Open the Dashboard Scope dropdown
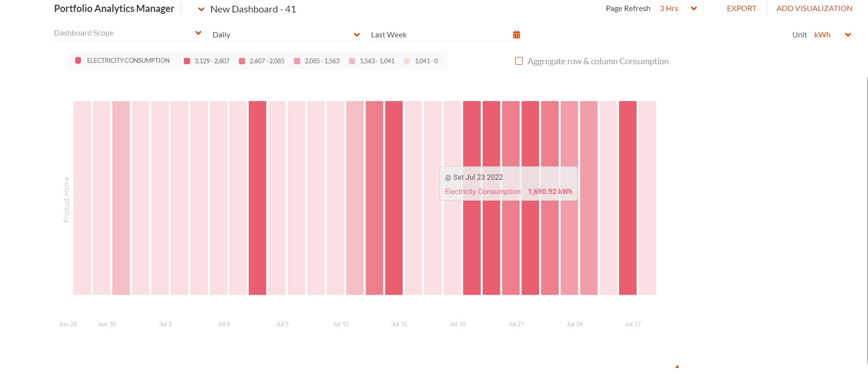The image size is (868, 379). 128,33
